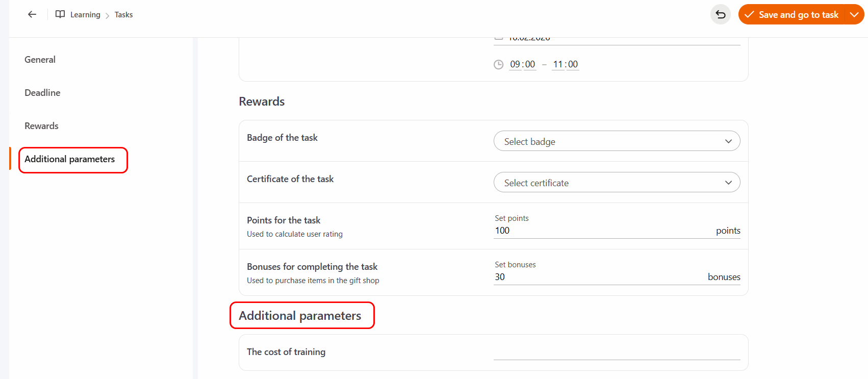Go to the General section in sidebar
The image size is (868, 379).
point(40,60)
